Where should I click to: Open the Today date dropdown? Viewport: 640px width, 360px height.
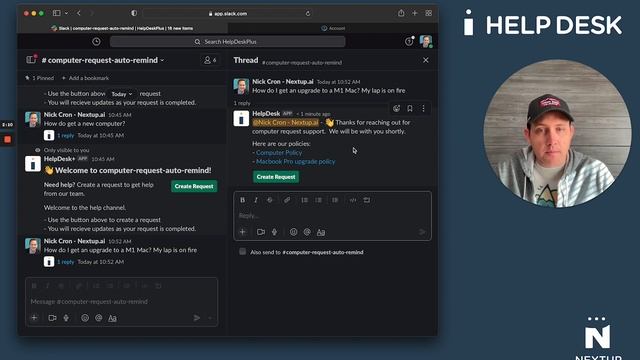pyautogui.click(x=122, y=94)
